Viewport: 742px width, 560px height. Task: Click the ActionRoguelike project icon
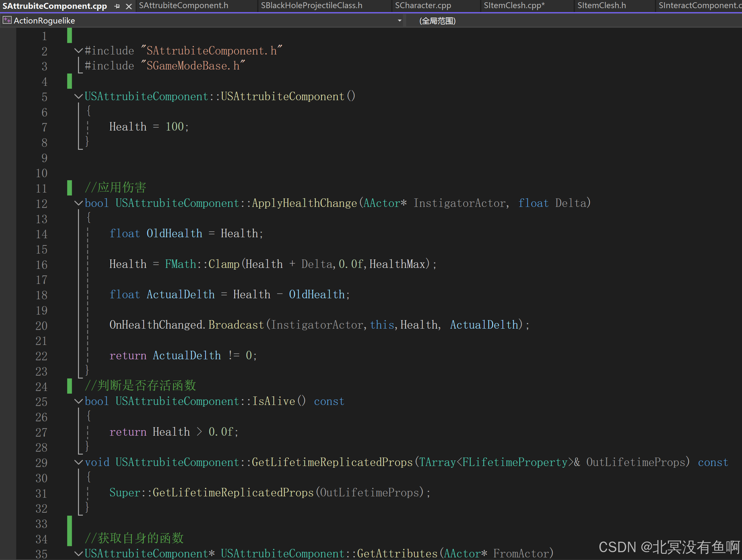tap(7, 21)
